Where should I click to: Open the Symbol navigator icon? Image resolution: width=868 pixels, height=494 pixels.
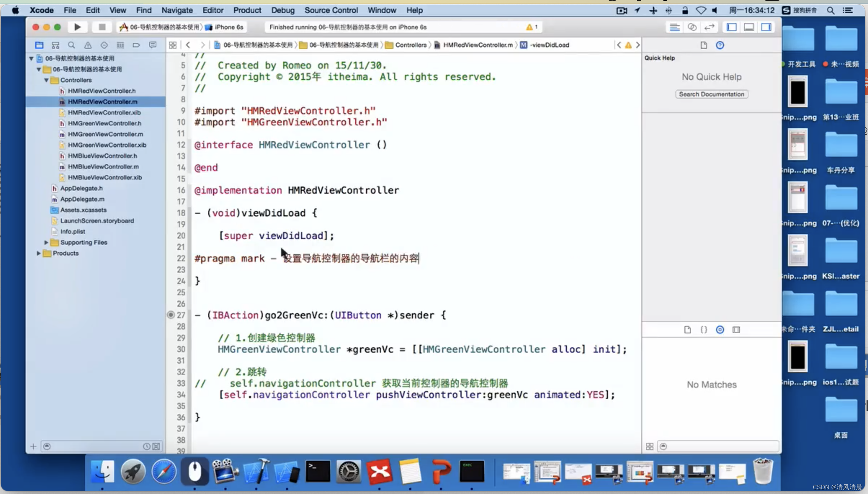55,45
